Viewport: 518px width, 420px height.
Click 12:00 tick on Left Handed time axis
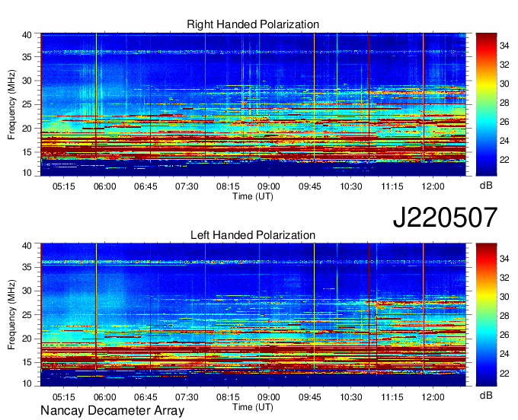[433, 397]
